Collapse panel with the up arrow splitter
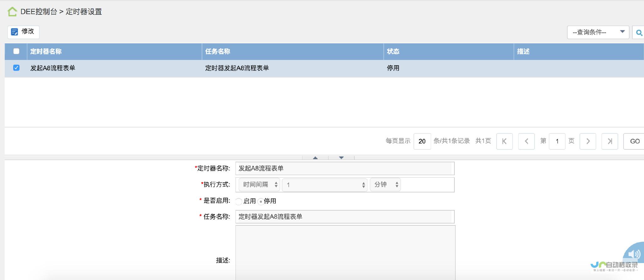This screenshot has height=280, width=644. coord(315,158)
